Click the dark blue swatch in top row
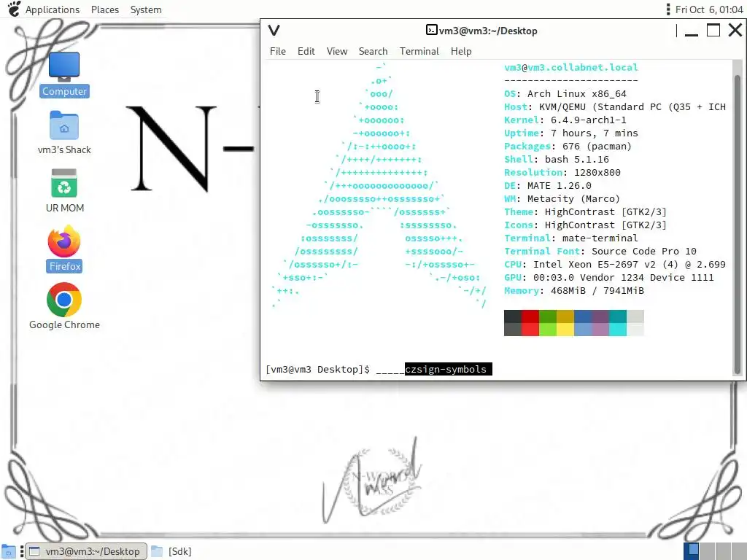The height and width of the screenshot is (560, 747). (x=583, y=316)
